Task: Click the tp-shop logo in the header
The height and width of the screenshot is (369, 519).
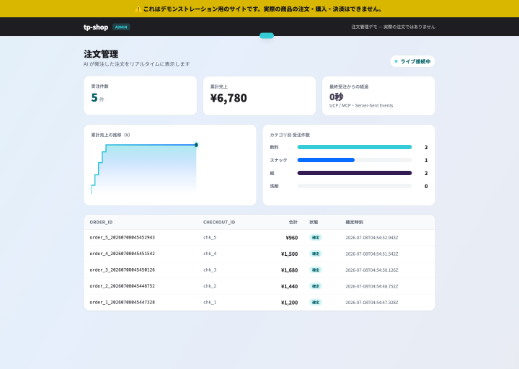Action: [96, 27]
